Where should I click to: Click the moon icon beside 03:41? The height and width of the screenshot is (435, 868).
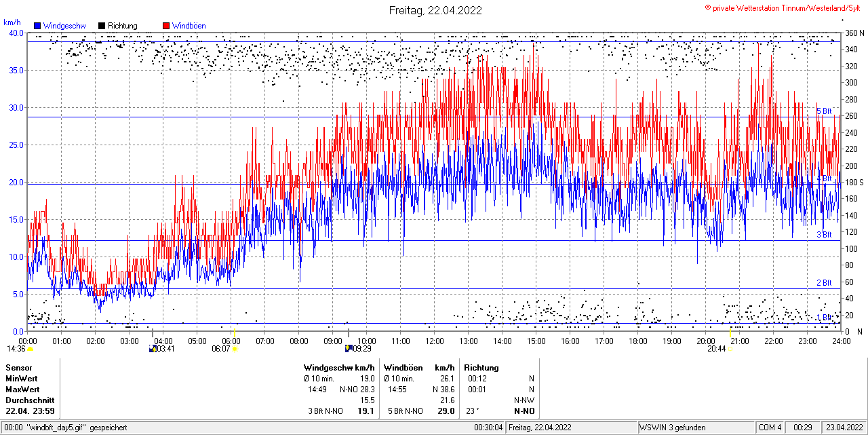tap(153, 349)
